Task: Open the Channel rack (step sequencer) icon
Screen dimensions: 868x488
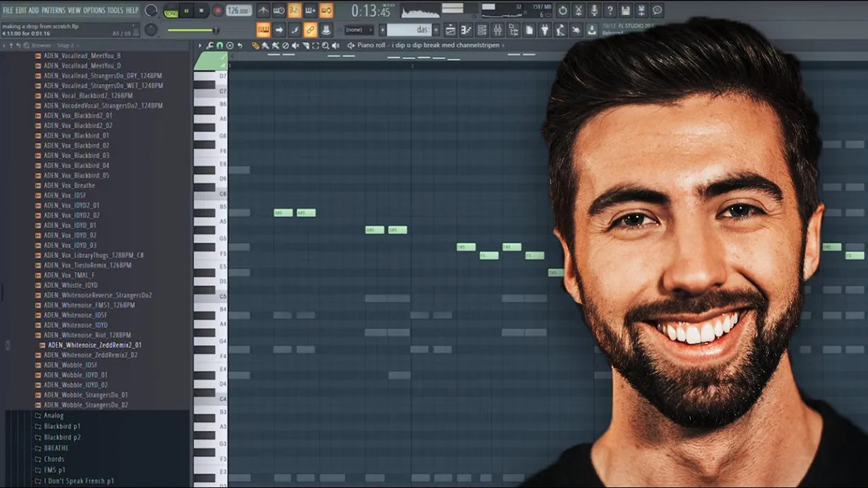Action: click(x=481, y=30)
